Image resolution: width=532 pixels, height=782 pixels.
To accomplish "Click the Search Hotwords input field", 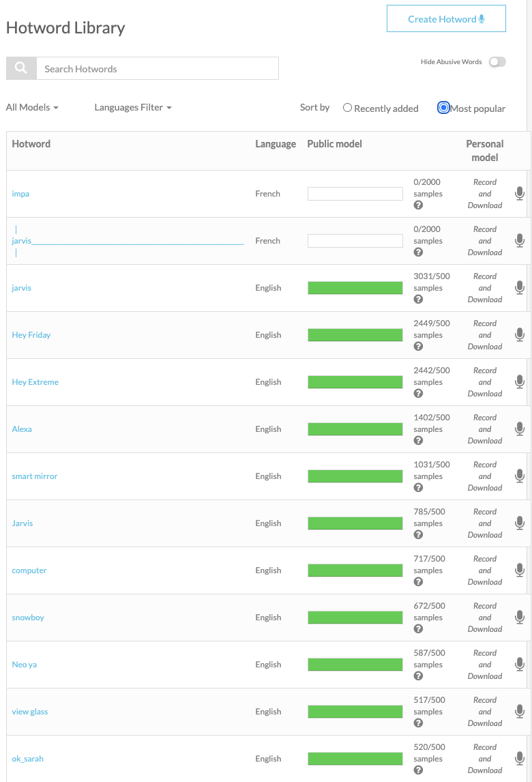I will (x=158, y=68).
